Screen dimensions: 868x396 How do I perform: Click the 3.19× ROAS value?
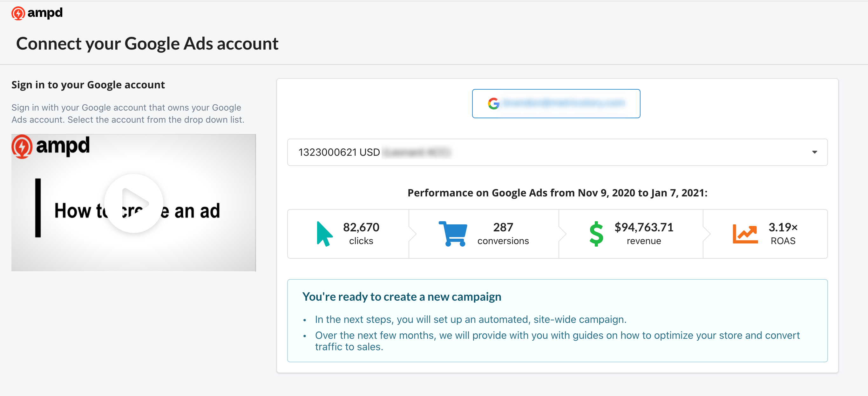(x=783, y=227)
